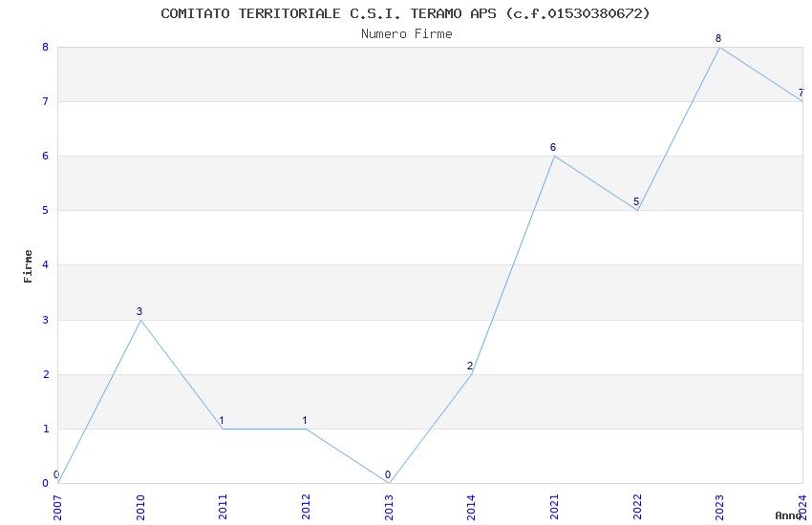Click the y-axis tick label 2

tap(46, 374)
